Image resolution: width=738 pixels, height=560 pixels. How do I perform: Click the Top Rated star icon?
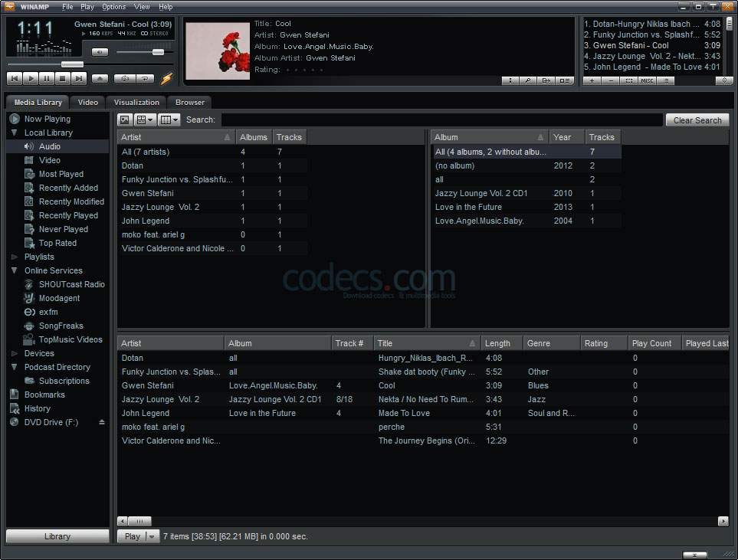pyautogui.click(x=29, y=243)
